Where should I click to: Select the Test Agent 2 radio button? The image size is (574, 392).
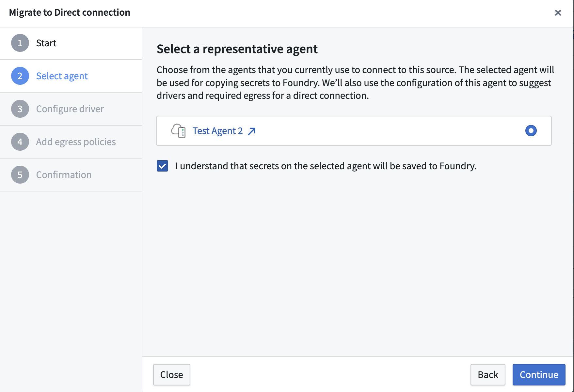pos(531,131)
